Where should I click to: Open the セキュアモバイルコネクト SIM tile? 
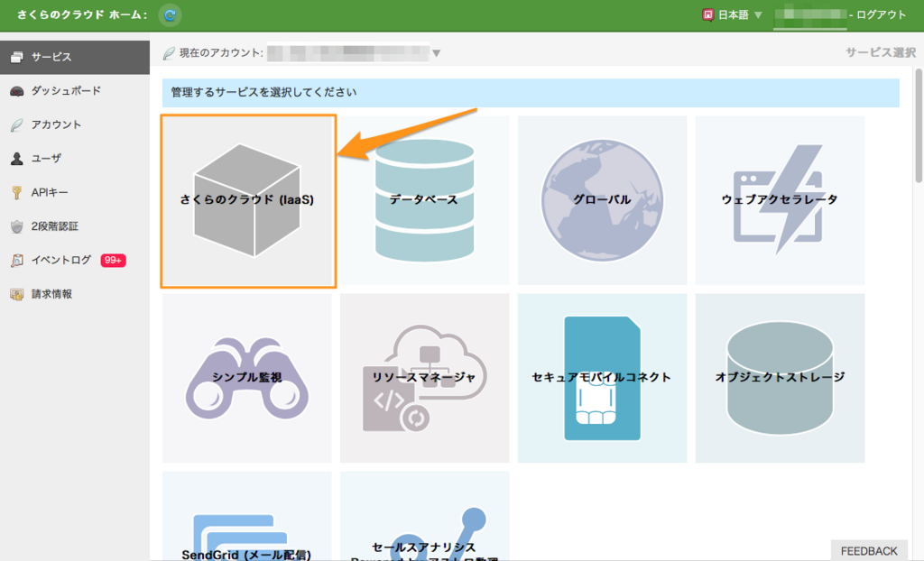point(602,378)
